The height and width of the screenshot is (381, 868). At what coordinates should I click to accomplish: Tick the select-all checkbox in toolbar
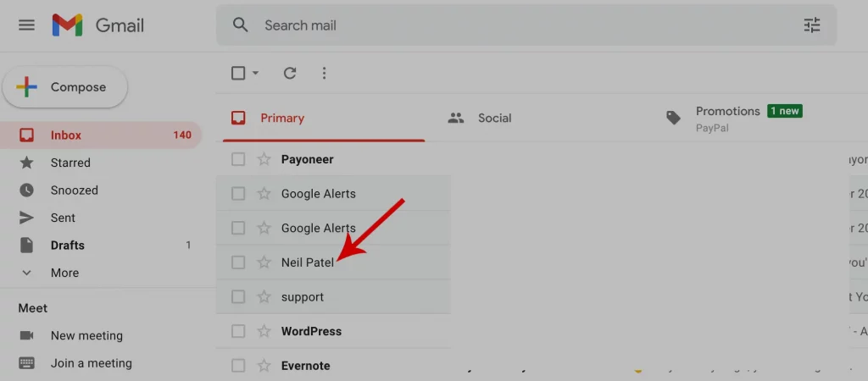click(238, 73)
